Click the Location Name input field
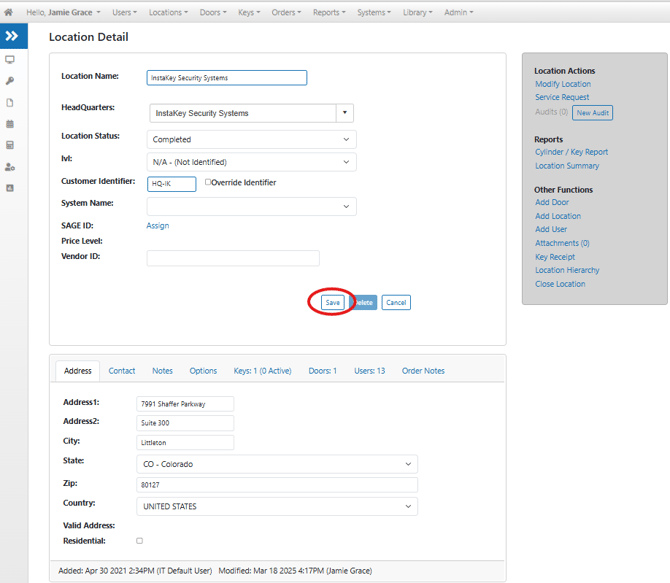This screenshot has width=670, height=583. point(227,77)
